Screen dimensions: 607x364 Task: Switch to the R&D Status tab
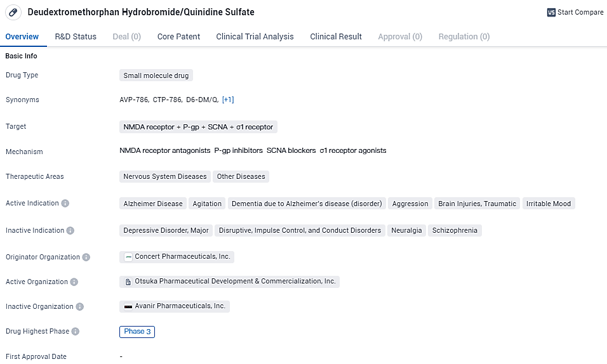(x=76, y=37)
